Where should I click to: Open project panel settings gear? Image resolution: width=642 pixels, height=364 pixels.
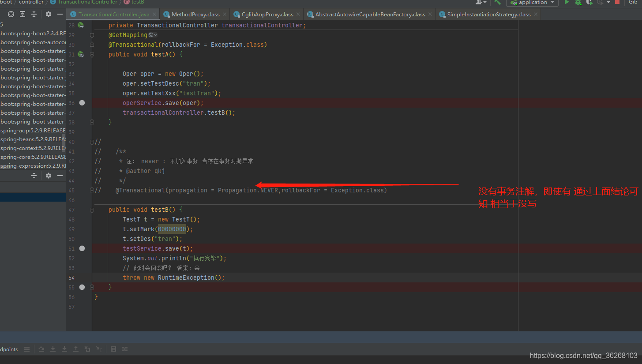click(49, 15)
